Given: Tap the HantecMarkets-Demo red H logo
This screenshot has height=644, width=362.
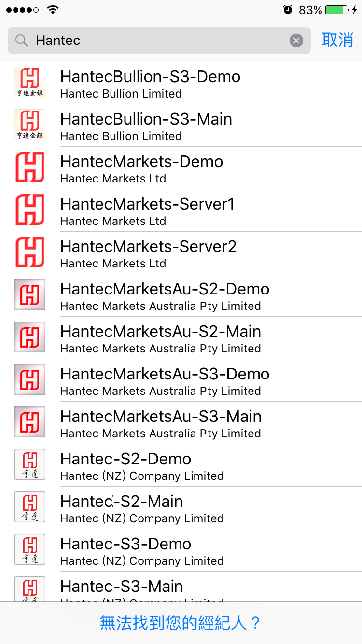Looking at the screenshot, I should click(30, 168).
